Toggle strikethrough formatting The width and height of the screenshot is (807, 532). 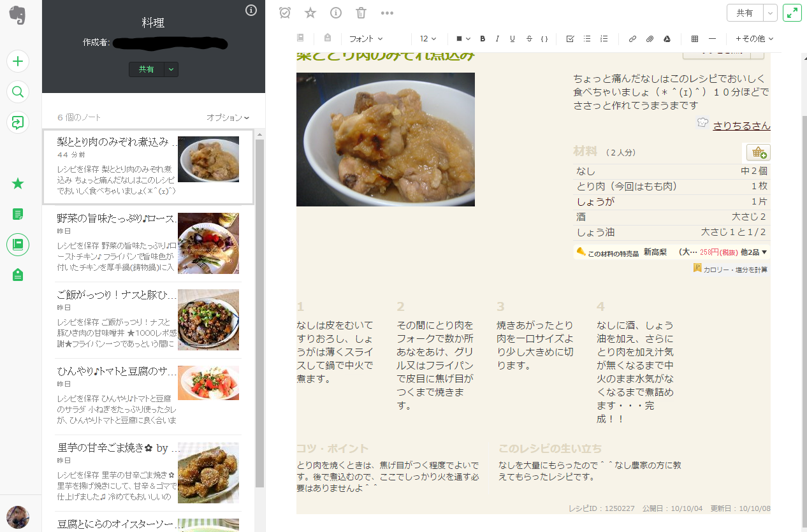click(529, 39)
